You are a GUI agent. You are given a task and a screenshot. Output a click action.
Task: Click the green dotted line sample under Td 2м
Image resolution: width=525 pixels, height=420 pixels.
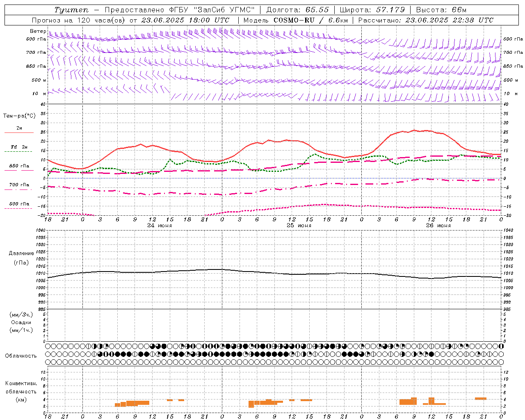point(18,152)
